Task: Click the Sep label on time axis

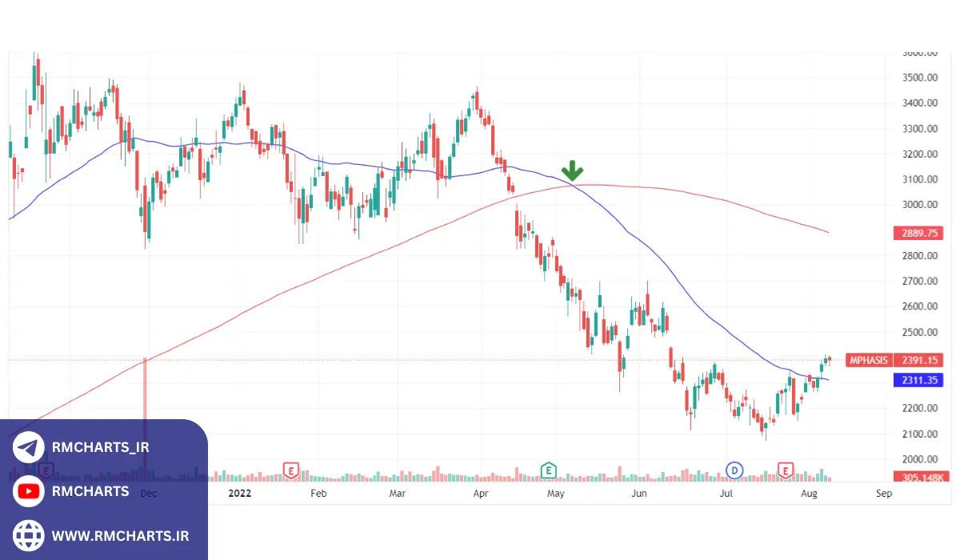Action: click(884, 494)
